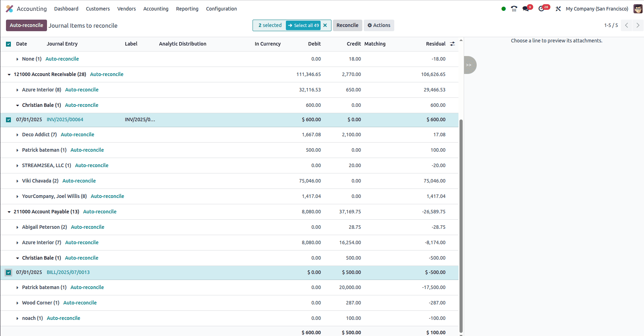Image resolution: width=644 pixels, height=336 pixels.
Task: Click the Accounting app logo icon
Action: 9,9
